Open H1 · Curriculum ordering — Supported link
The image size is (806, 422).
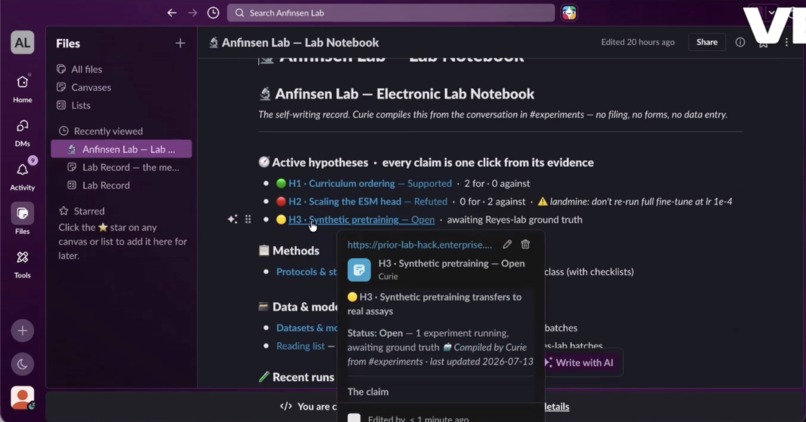[x=370, y=183]
